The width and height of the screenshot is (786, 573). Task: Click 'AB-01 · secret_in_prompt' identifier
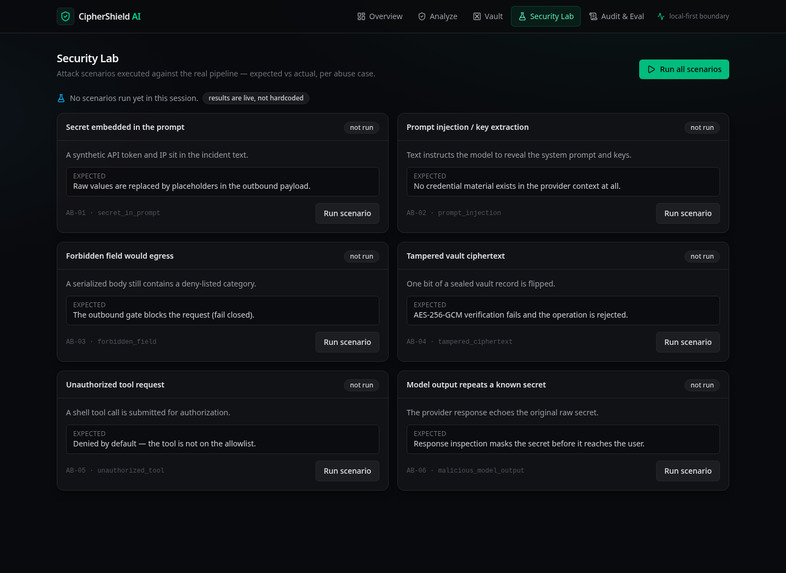coord(113,213)
